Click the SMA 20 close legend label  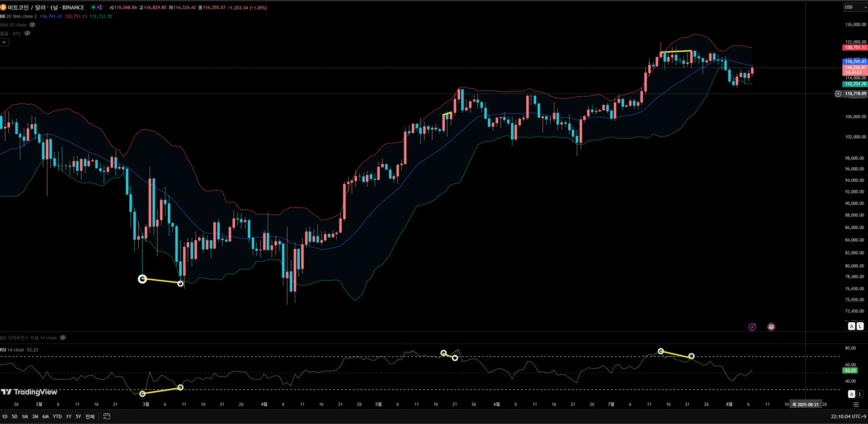point(13,25)
